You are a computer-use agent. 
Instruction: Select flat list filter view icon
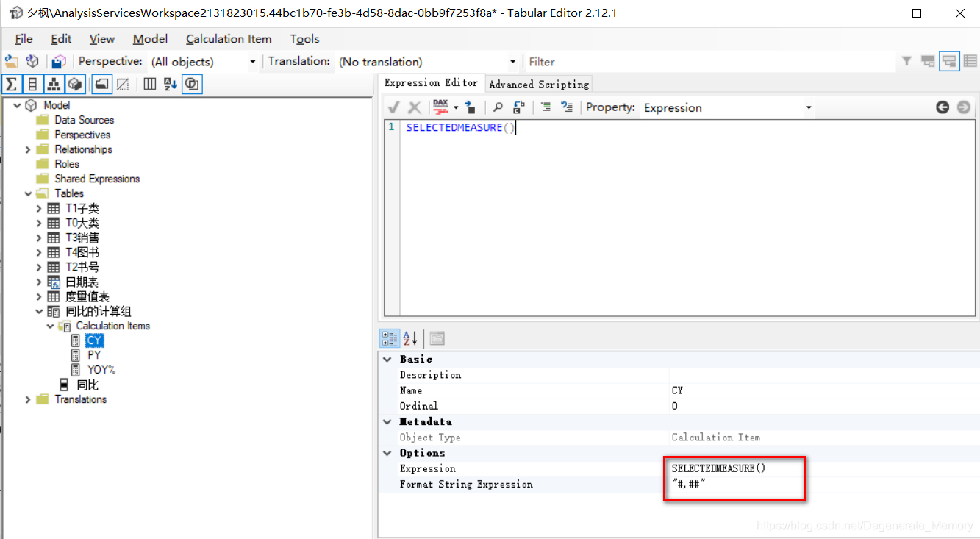[970, 62]
